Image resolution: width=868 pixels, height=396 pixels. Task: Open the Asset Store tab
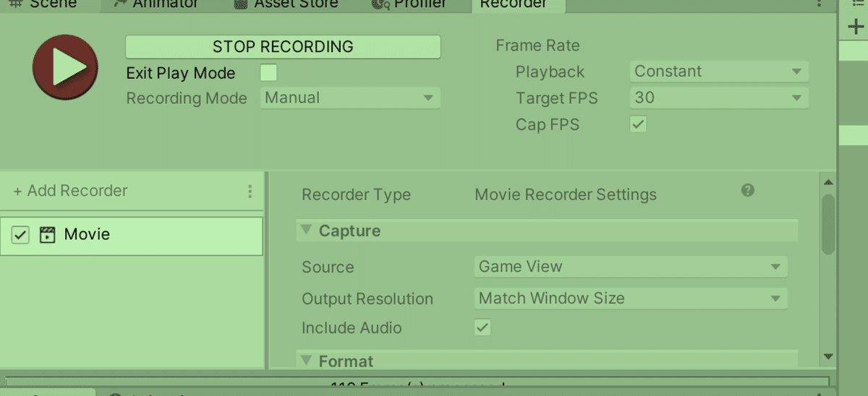click(286, 4)
